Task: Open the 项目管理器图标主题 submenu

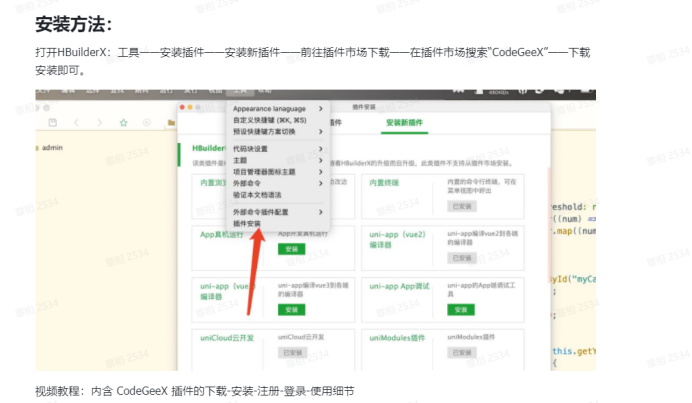Action: coord(278,172)
